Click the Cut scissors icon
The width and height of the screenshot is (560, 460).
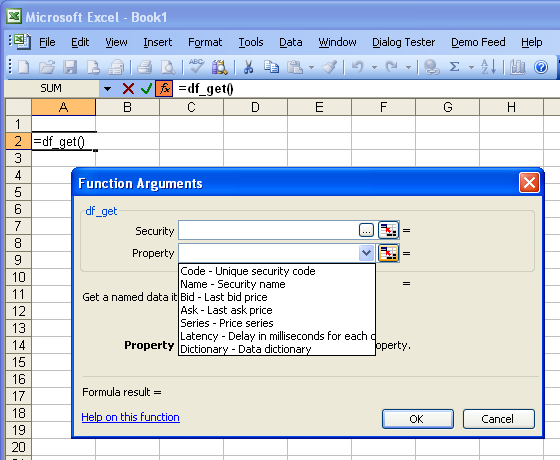[x=249, y=67]
